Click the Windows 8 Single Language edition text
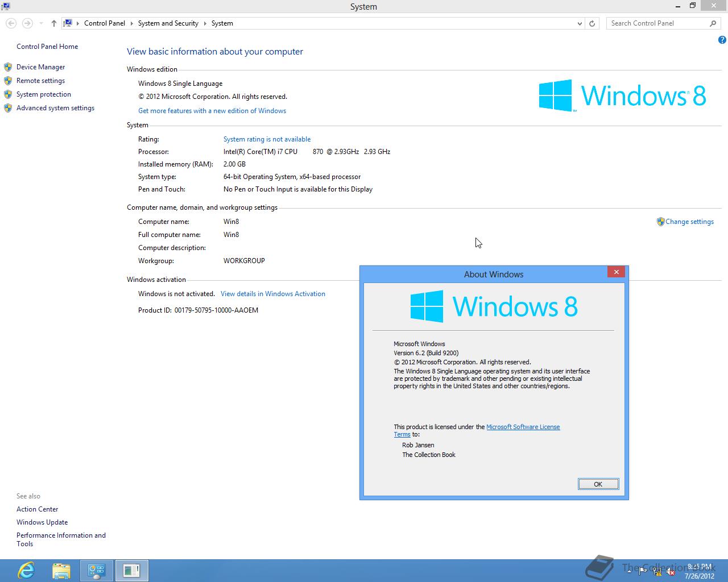 coord(180,84)
